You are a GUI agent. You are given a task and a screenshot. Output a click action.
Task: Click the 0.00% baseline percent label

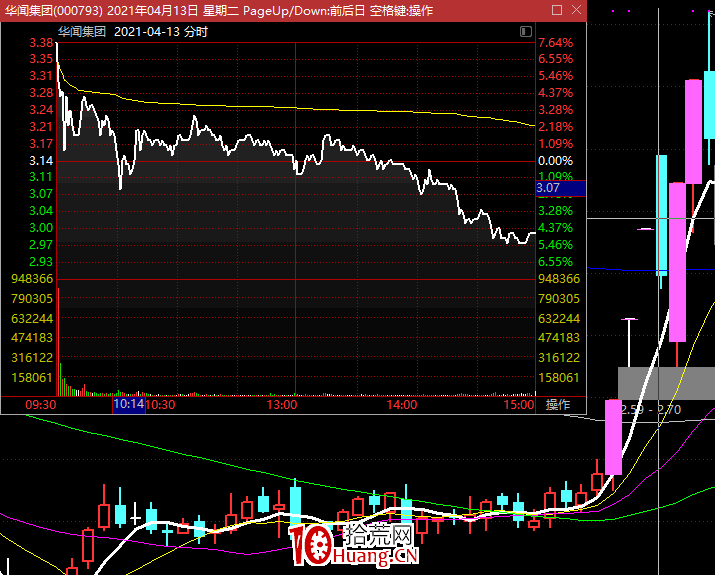(x=555, y=161)
